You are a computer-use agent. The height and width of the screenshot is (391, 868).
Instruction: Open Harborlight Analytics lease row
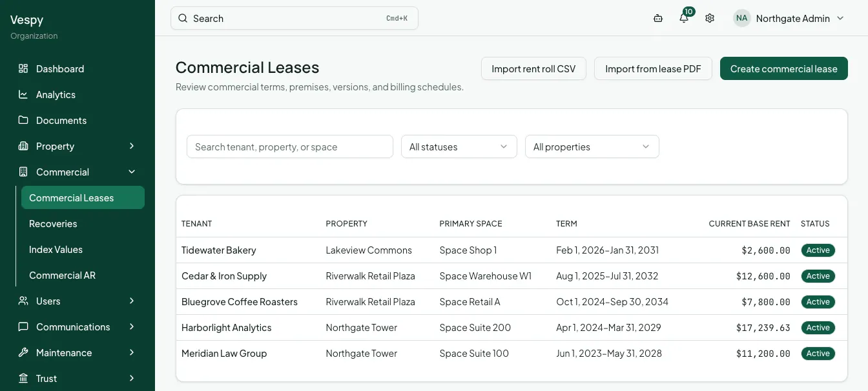click(x=512, y=327)
